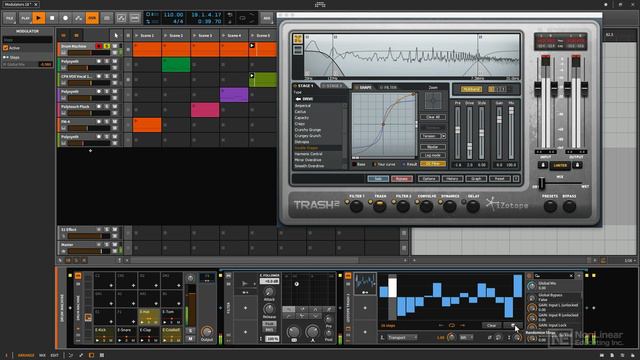The width and height of the screenshot is (640, 360).
Task: Adjust the Drum Machine Output knob
Action: click(x=207, y=331)
